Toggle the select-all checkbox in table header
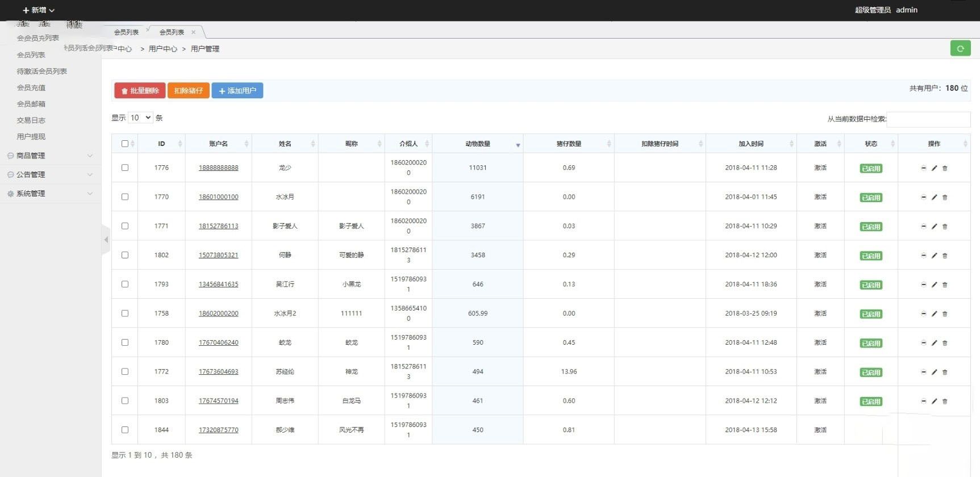The height and width of the screenshot is (477, 980). tap(125, 144)
